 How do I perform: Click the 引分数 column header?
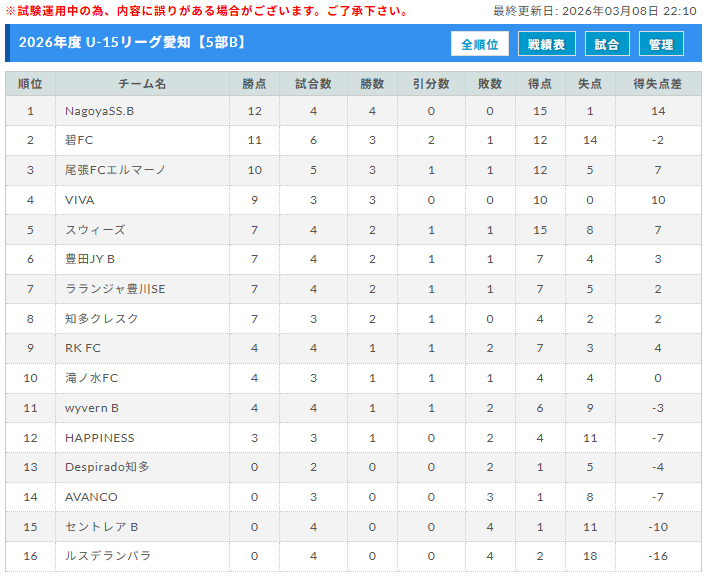[431, 84]
